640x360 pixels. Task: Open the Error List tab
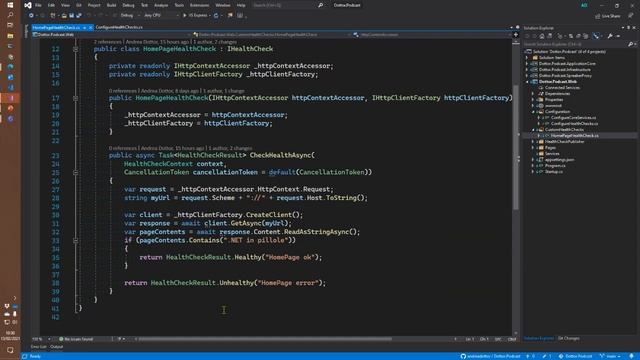pyautogui.click(x=38, y=347)
